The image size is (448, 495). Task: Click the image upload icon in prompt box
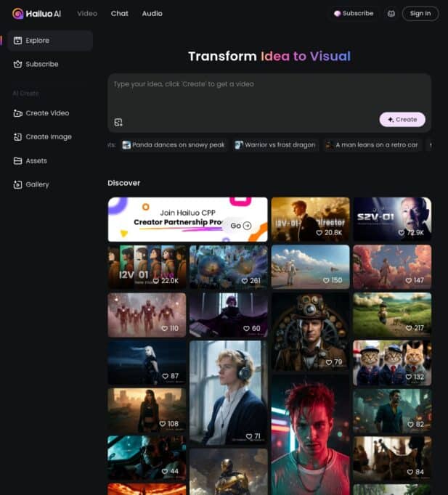118,122
